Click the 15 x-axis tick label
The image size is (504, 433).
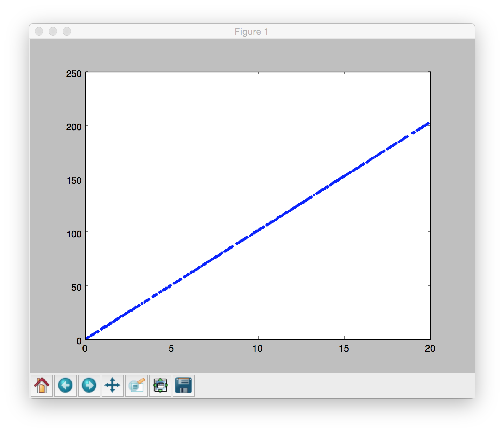(344, 348)
